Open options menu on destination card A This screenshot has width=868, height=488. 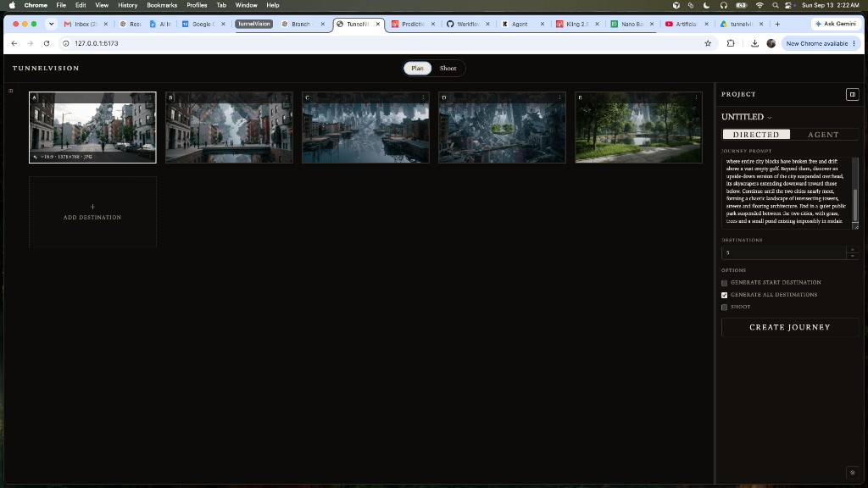point(150,97)
